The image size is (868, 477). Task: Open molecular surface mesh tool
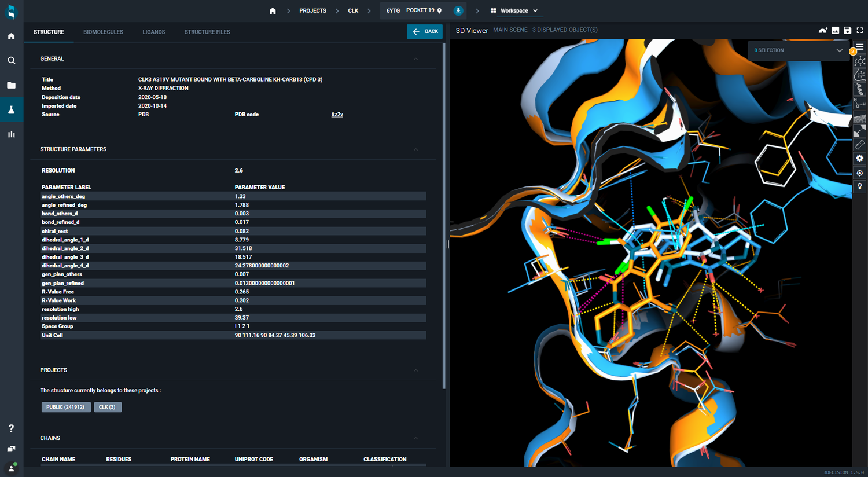click(x=860, y=118)
